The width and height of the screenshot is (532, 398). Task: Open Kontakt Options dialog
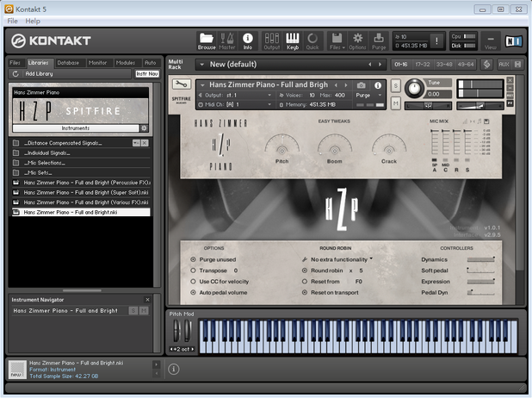click(x=357, y=41)
